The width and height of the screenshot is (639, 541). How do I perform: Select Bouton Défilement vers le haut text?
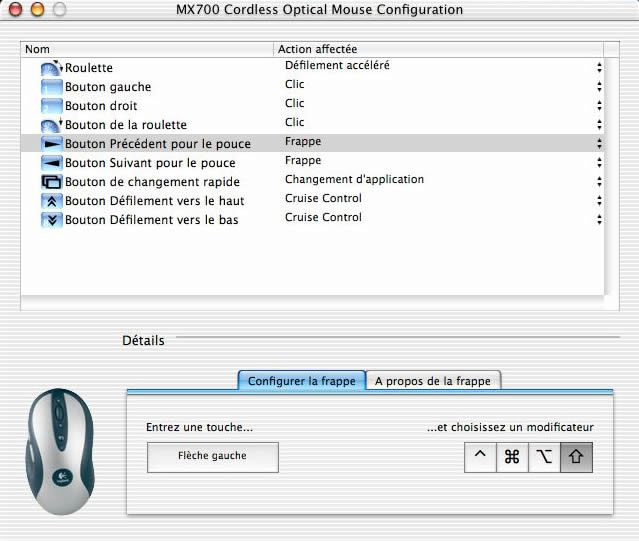point(155,201)
